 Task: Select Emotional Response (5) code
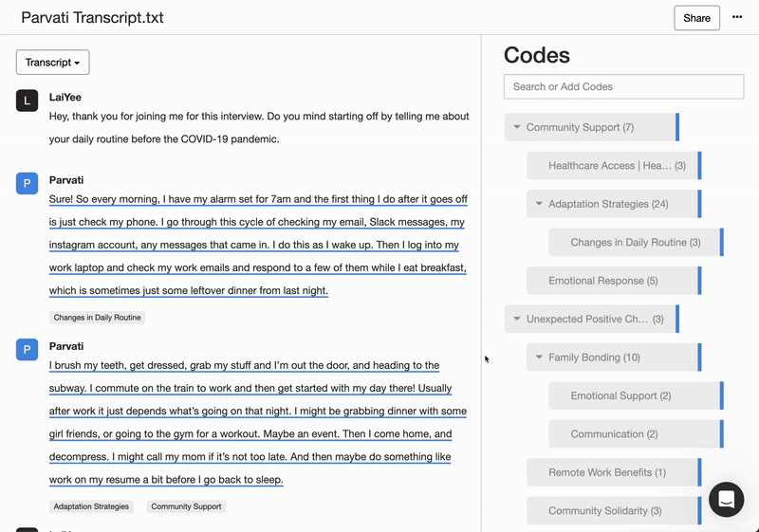[x=614, y=281]
